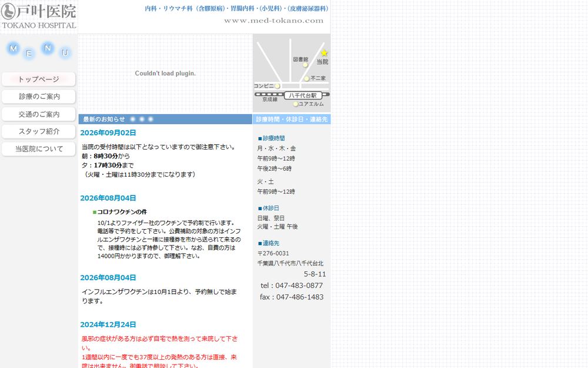Click the 朝：8時30分から line
588x368 pixels.
point(106,156)
